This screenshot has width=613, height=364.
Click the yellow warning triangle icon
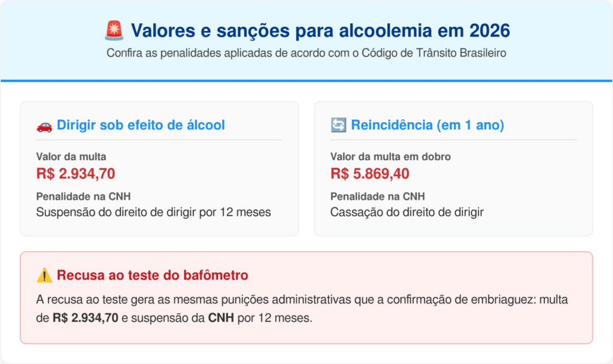44,275
